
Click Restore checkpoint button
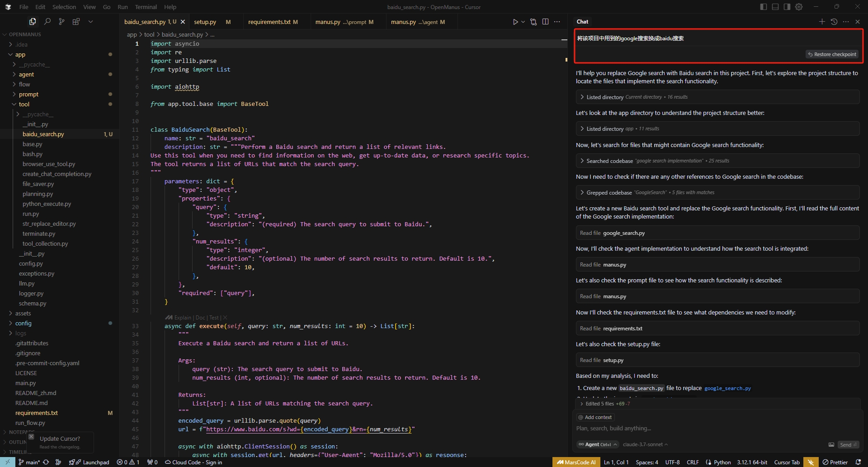click(832, 54)
